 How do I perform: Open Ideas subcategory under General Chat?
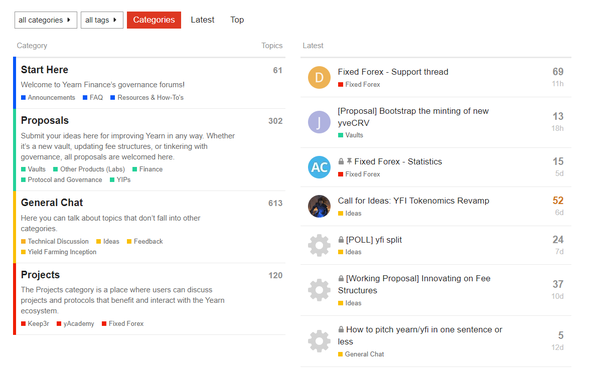pos(108,241)
